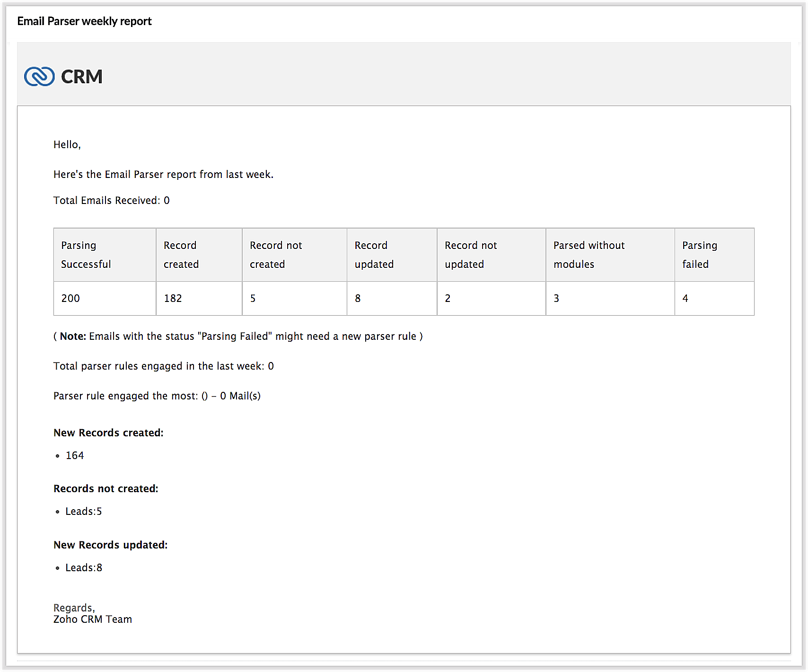The width and height of the screenshot is (808, 672).
Task: Click the Zoho CRM chain-link logo icon
Action: pos(39,76)
